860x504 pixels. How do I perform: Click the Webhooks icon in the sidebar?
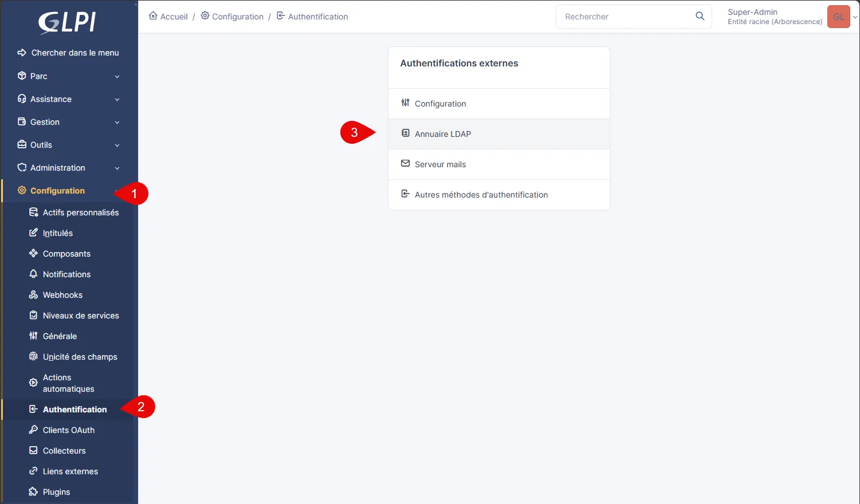pos(33,295)
